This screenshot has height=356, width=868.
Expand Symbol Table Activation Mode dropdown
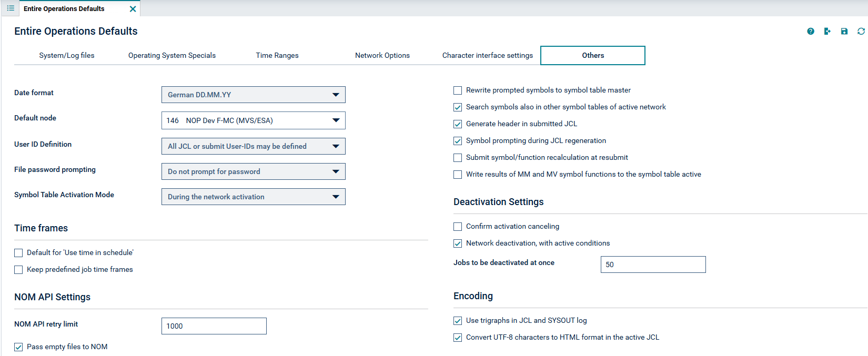[254, 197]
